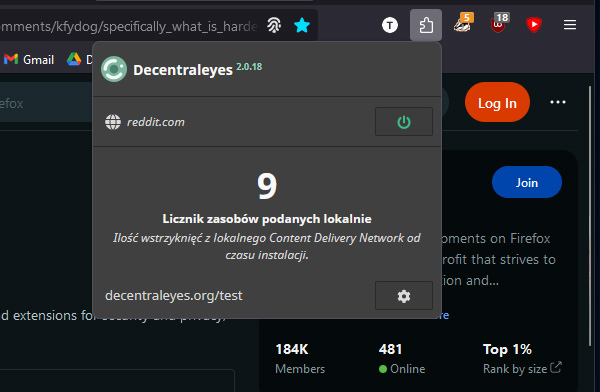Click the fingerprint icon in the address bar

pos(274,26)
